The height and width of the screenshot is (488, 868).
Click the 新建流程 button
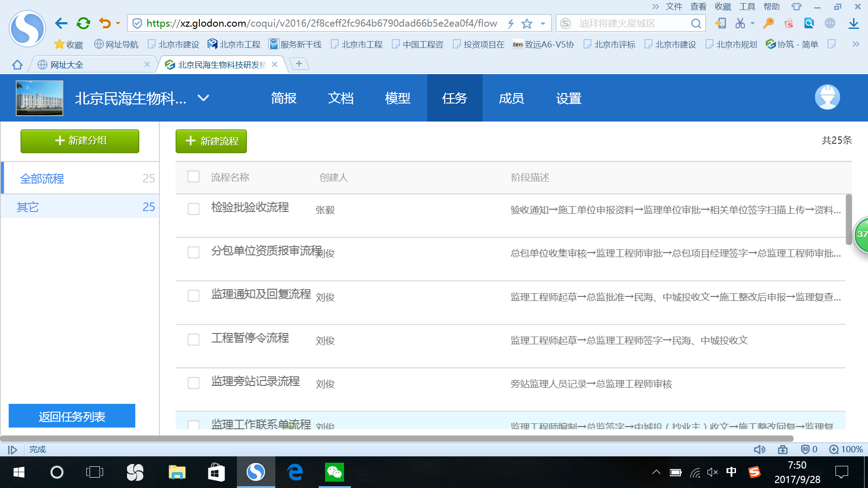[x=211, y=141]
